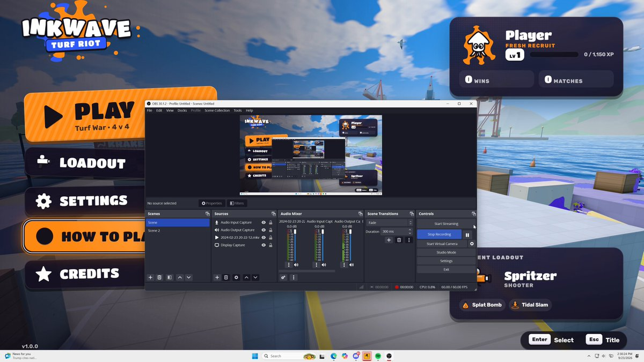
Task: Add a source with the Sources plus icon
Action: [x=217, y=277]
